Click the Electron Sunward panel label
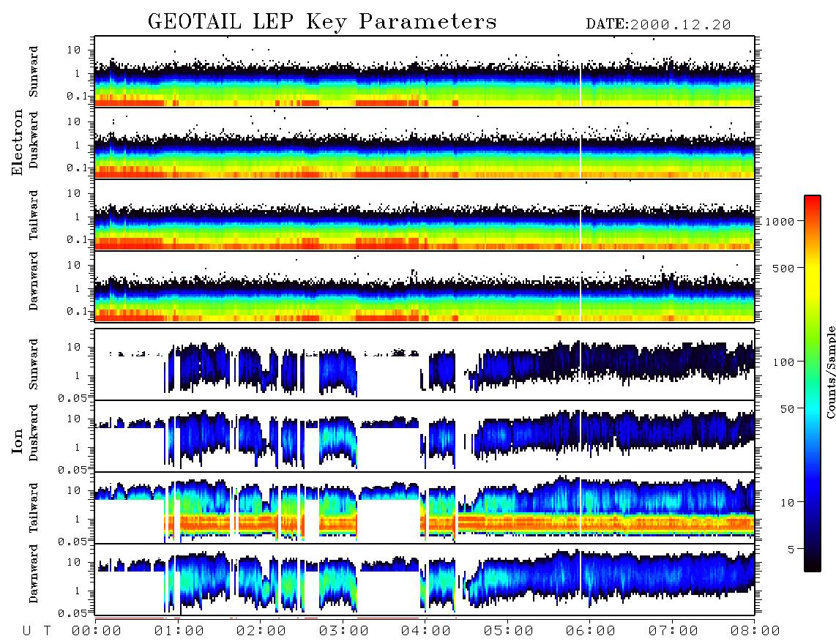836x644 pixels. [x=34, y=72]
